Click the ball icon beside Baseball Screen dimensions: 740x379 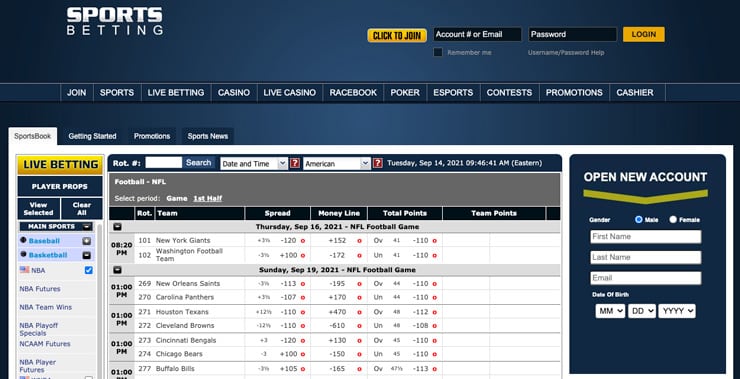point(23,240)
